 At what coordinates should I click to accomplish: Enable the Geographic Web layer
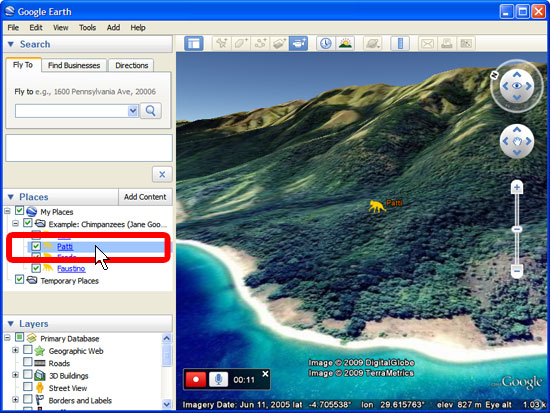[28, 350]
